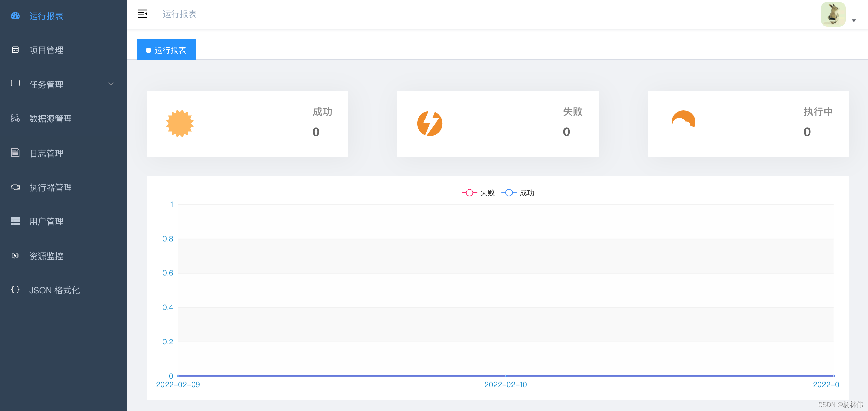This screenshot has width=868, height=411.
Task: Click the 项目管理 project icon
Action: (15, 50)
